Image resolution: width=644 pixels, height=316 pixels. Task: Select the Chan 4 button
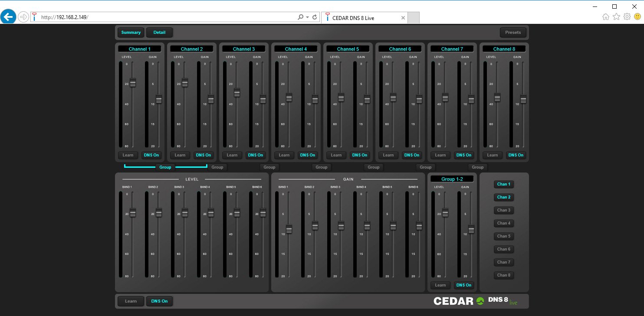[x=504, y=223]
